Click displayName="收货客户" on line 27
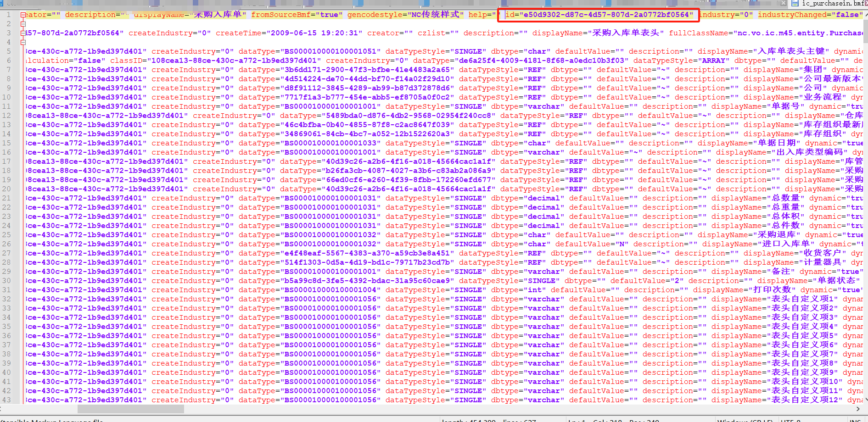The height and width of the screenshot is (422, 868). pyautogui.click(x=795, y=253)
